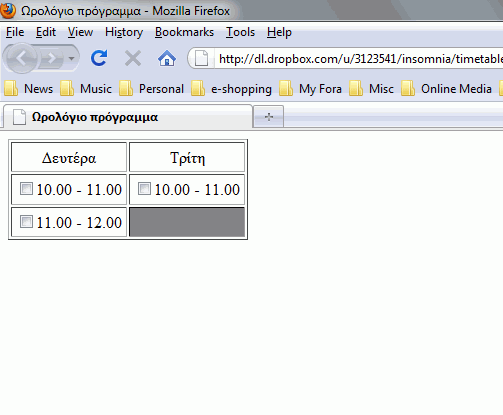Open the Personal bookmarks folder

pos(152,89)
